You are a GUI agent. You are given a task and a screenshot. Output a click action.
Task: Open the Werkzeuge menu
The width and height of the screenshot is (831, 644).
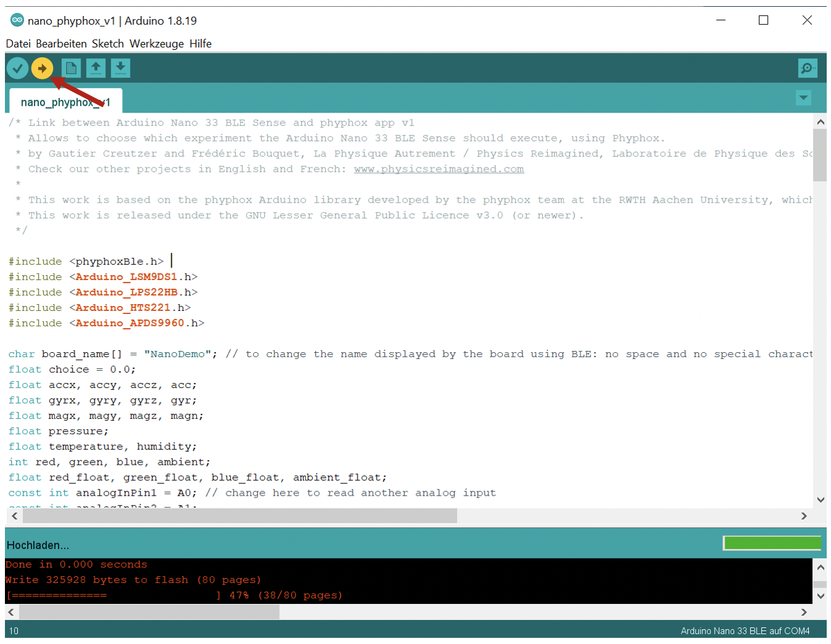click(x=158, y=43)
